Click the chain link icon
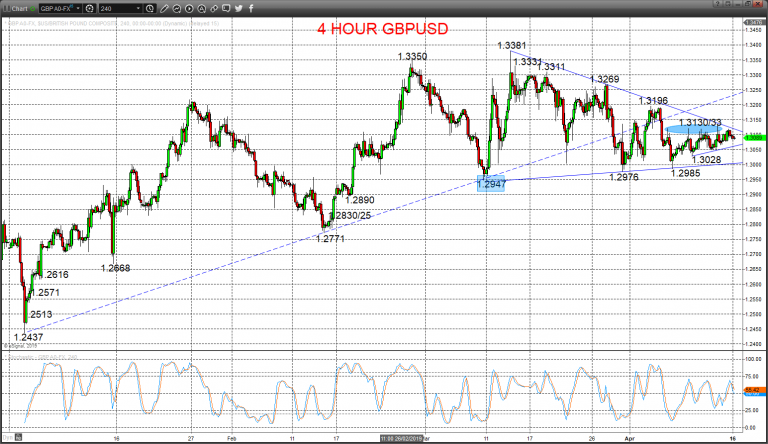The height and width of the screenshot is (444, 768). (x=214, y=9)
